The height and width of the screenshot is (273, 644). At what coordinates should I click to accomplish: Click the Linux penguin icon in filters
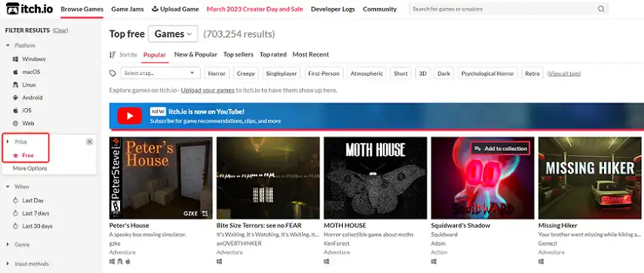15,85
